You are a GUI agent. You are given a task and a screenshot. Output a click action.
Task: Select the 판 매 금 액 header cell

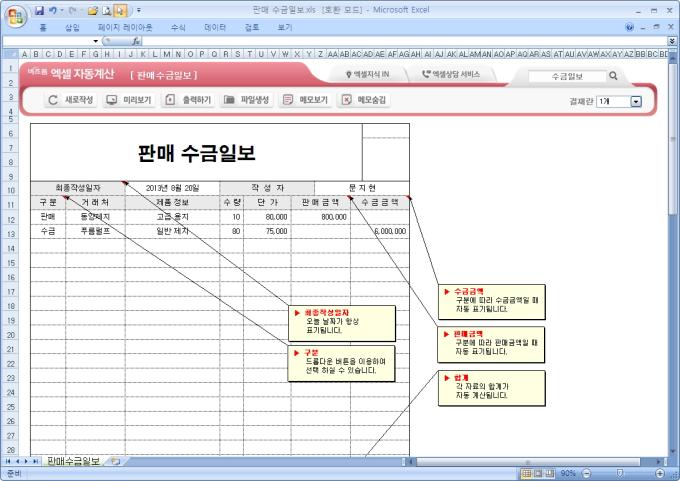coord(320,203)
